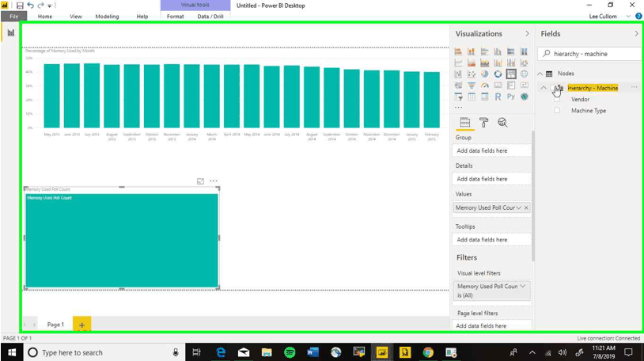Screen dimensions: 644x361
Task: Select the line and stacked column chart
Action: [x=498, y=63]
